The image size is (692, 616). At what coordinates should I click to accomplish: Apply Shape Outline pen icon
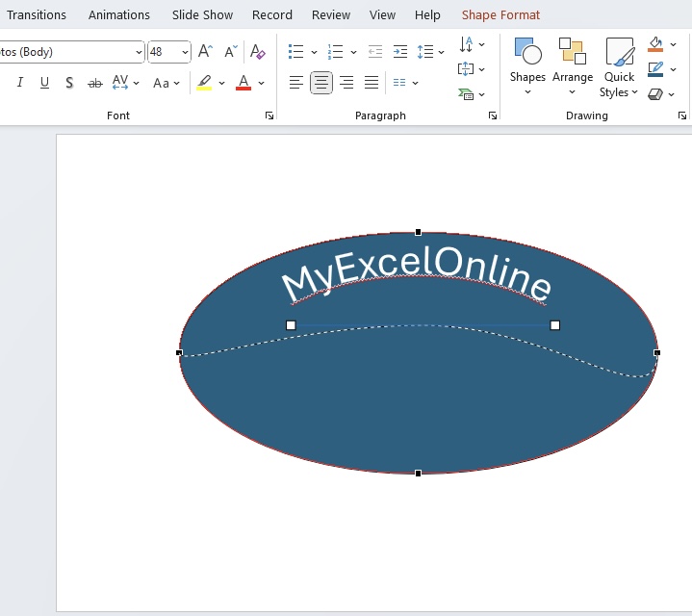point(655,69)
